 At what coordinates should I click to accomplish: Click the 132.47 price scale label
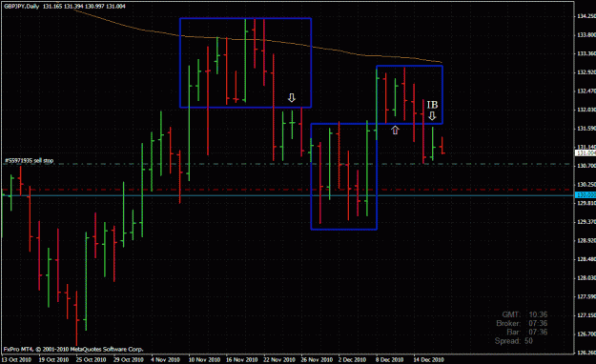coord(586,91)
